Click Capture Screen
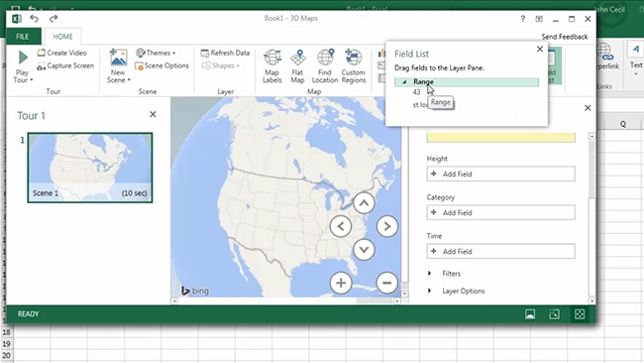Screen dimensions: 644x363 [65, 65]
